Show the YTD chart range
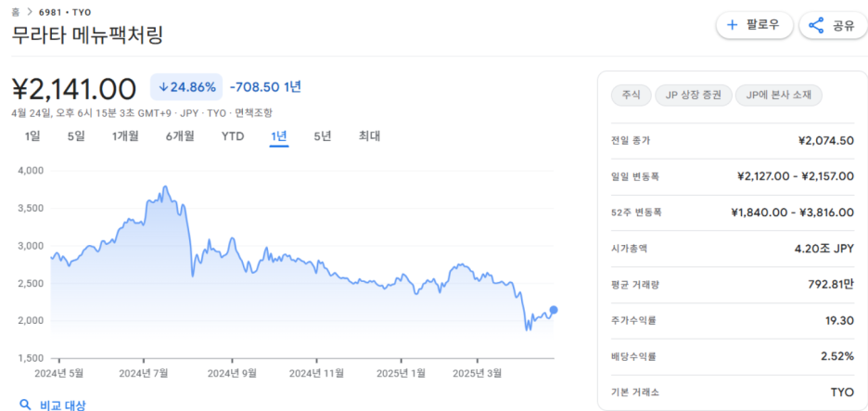 coord(233,135)
